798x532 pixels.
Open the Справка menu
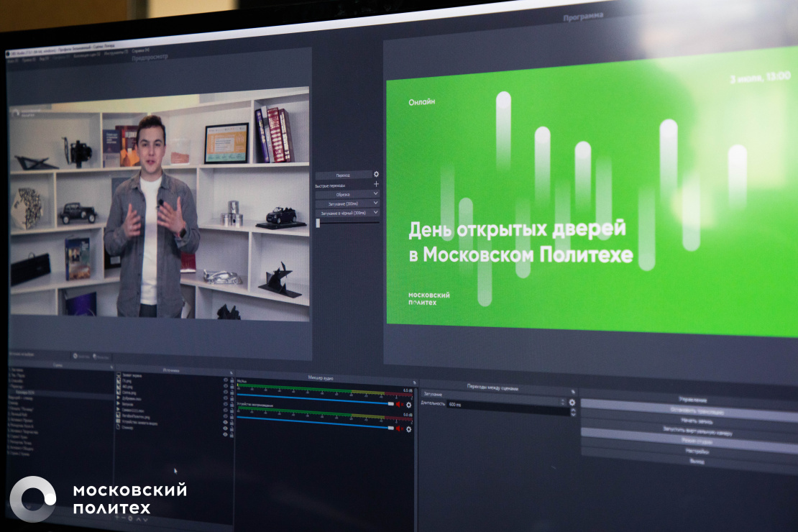coord(141,50)
